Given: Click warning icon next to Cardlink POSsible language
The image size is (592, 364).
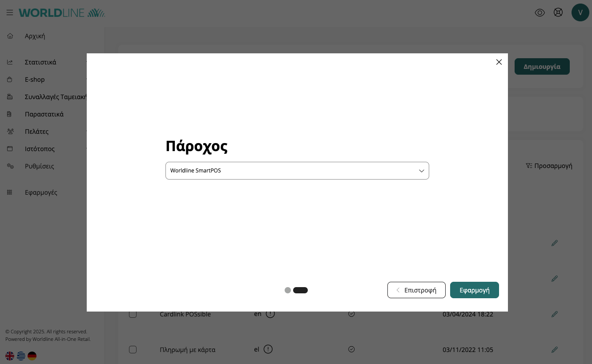Looking at the screenshot, I should click(x=270, y=314).
